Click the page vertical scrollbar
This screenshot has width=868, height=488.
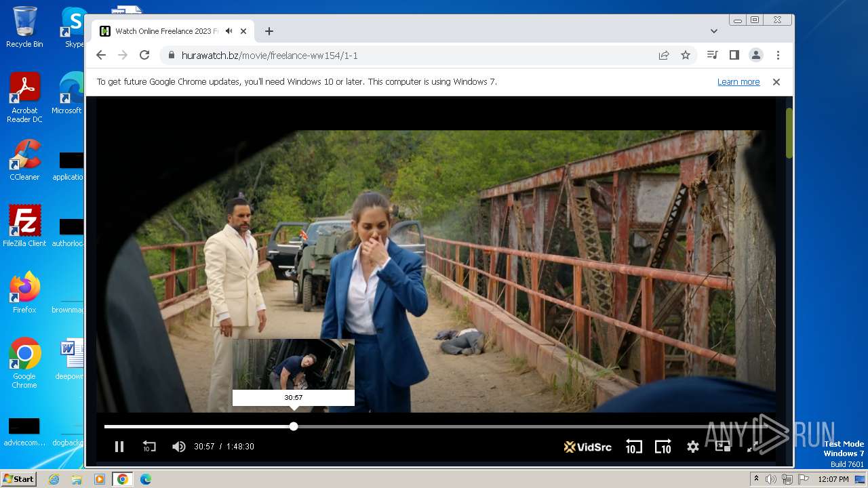coord(789,132)
